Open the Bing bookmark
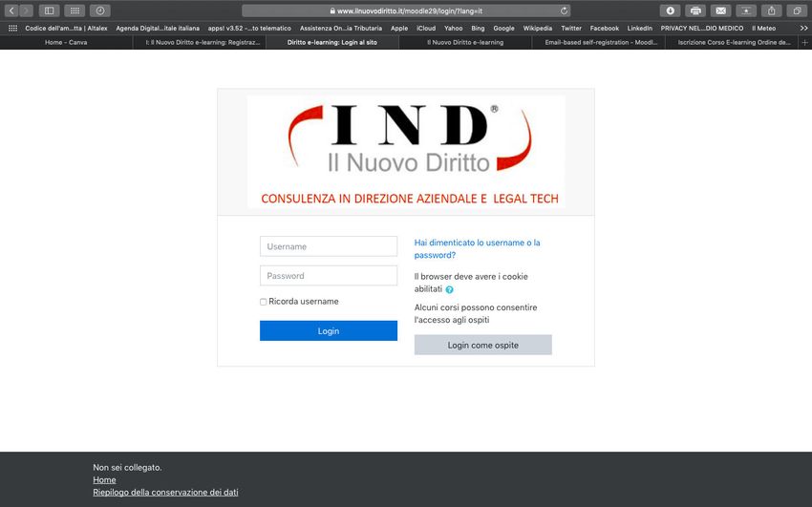 click(x=478, y=29)
